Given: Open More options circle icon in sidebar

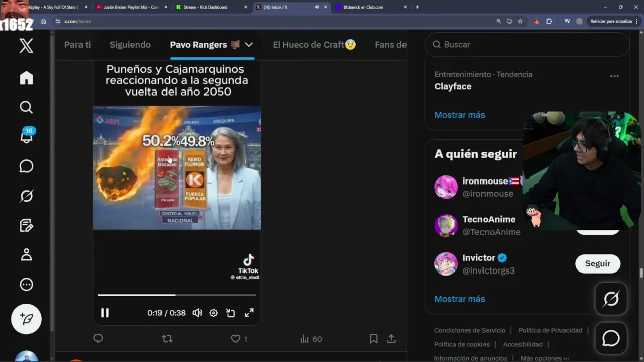Looking at the screenshot, I should click(26, 284).
